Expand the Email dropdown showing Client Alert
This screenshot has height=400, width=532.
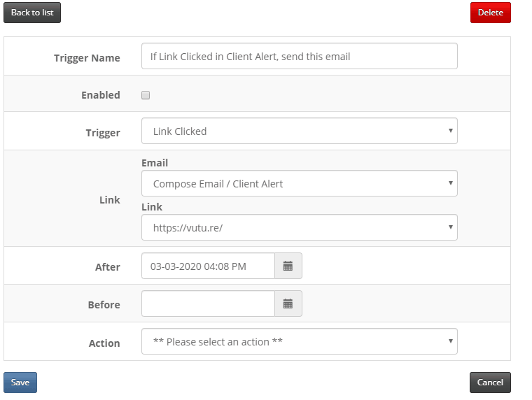(x=300, y=183)
